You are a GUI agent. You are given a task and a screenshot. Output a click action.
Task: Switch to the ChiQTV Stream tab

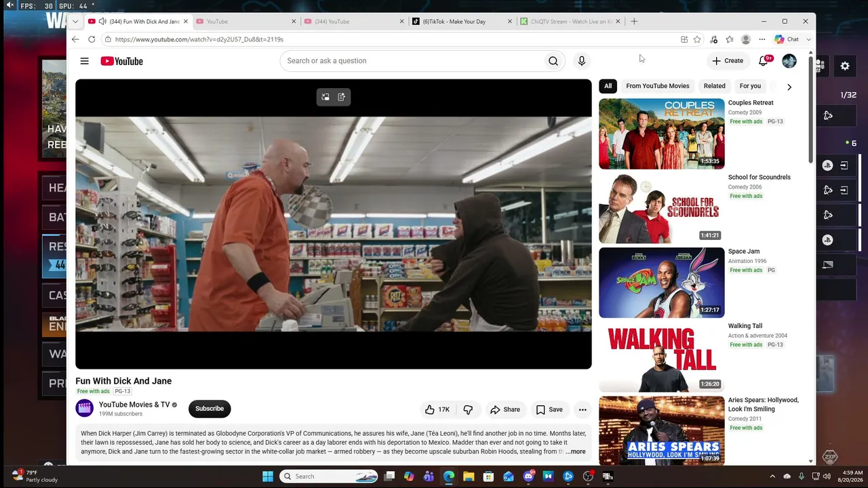click(x=570, y=22)
